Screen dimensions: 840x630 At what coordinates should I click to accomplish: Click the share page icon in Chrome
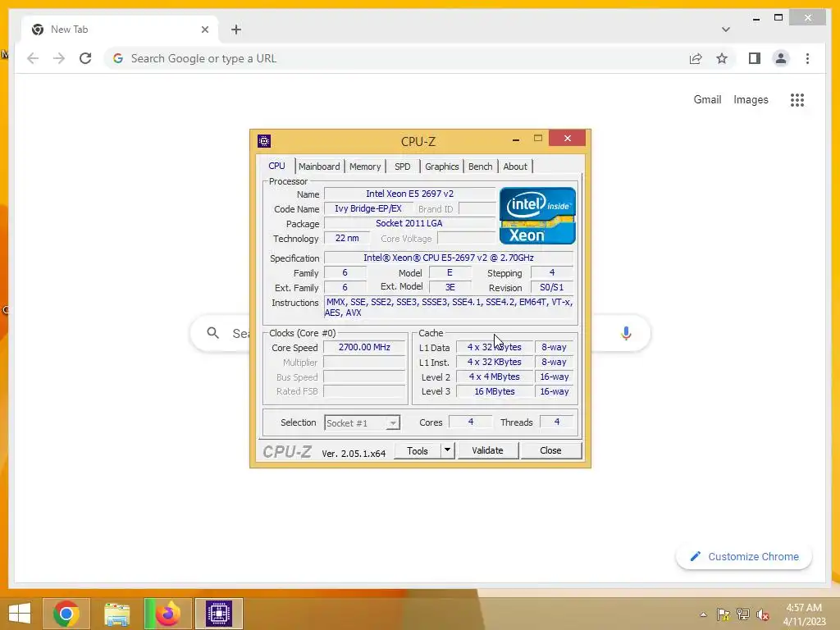pyautogui.click(x=696, y=58)
